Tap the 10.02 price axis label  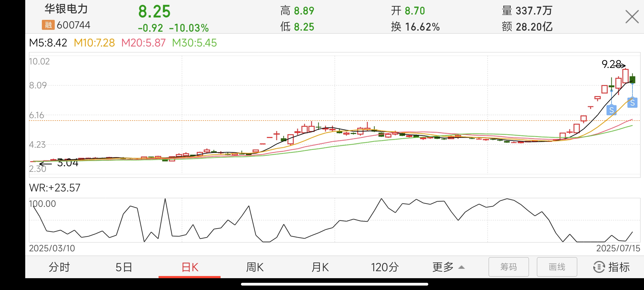(x=39, y=61)
